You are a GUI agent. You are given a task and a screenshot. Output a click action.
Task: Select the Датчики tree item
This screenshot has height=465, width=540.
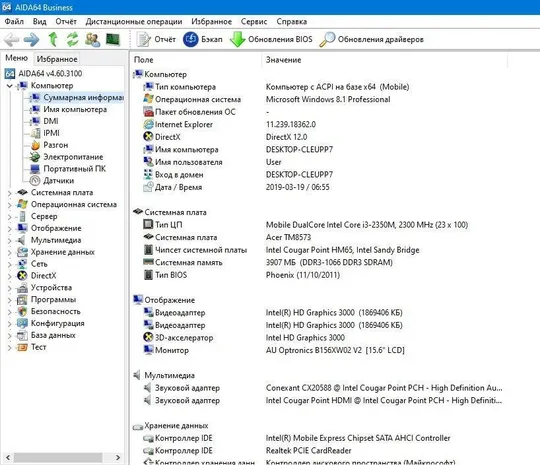[x=52, y=180]
